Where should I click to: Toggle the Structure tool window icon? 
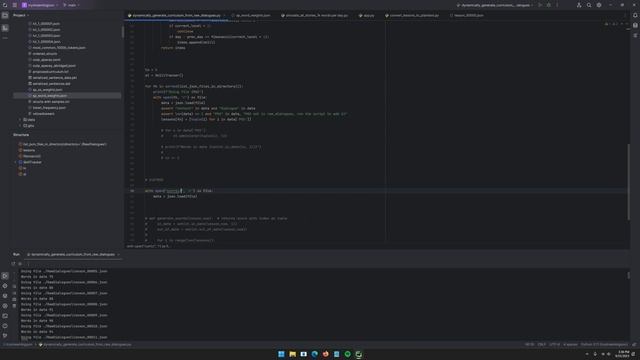click(x=5, y=28)
